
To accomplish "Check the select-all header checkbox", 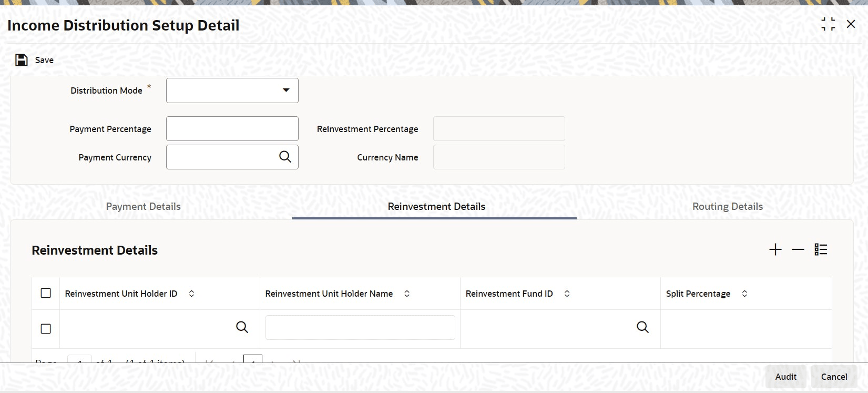I will point(46,293).
